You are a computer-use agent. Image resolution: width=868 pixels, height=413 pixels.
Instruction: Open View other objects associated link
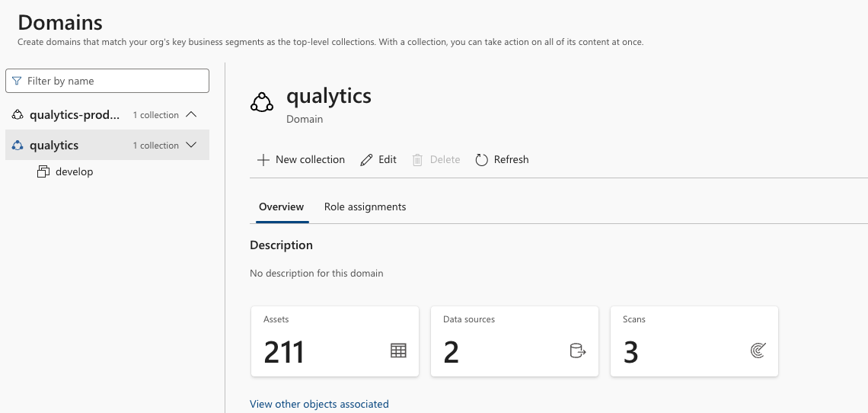pos(319,404)
